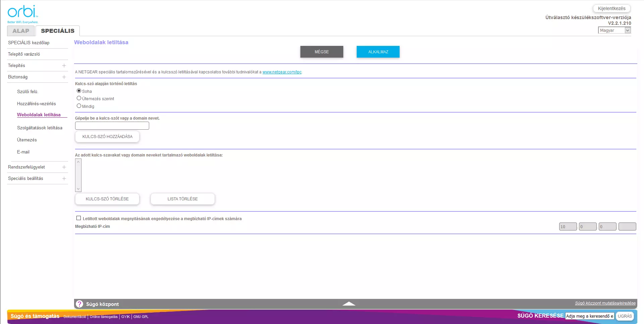Enable trusted IP address checkbox
Image resolution: width=644 pixels, height=324 pixels.
tap(79, 218)
